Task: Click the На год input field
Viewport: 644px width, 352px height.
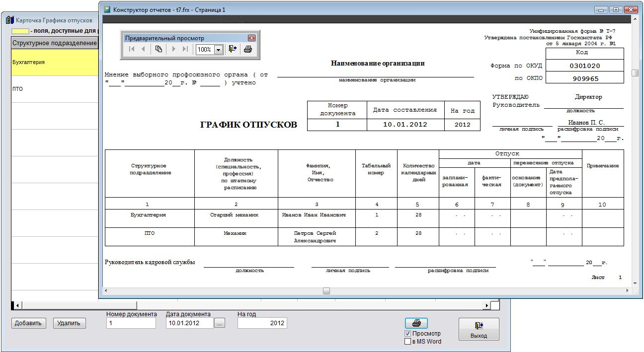Action: [262, 323]
